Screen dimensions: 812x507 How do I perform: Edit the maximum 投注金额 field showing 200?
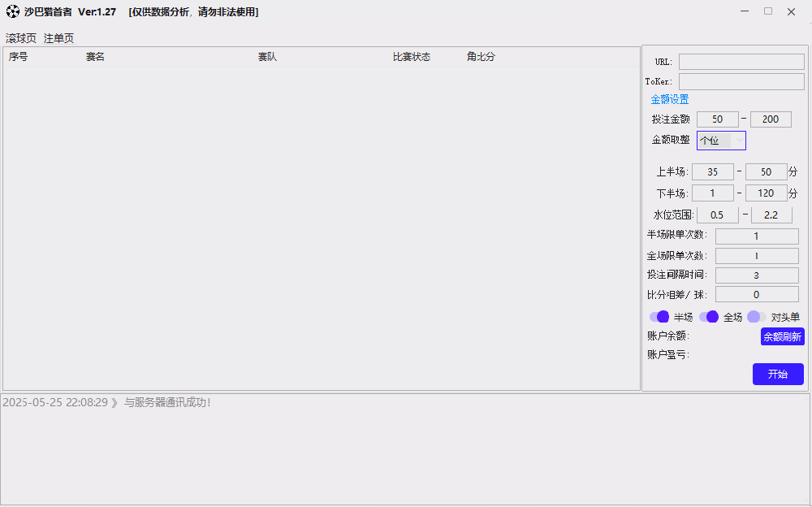point(771,119)
